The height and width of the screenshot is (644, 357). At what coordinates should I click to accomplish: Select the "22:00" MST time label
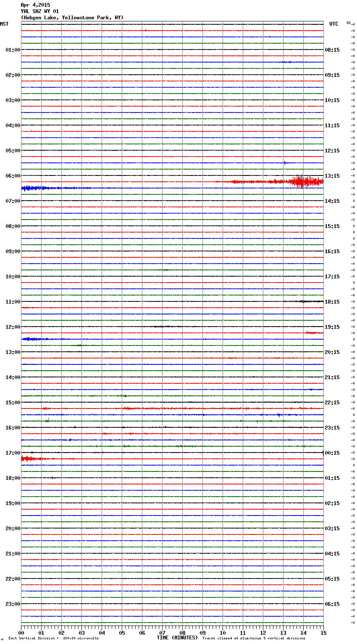coord(13,579)
